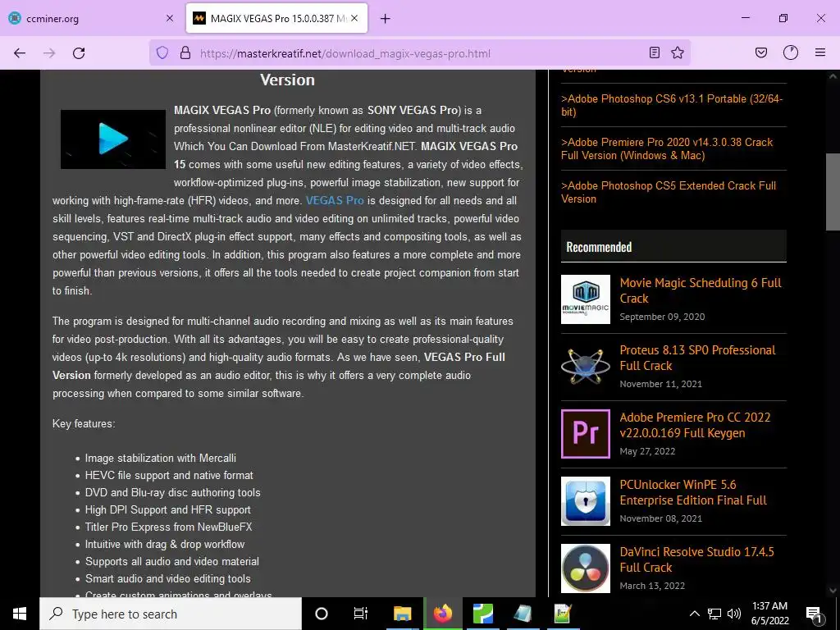Select the MAGIX VEGAS Pro 15.0.0.387 tab
Image resolution: width=840 pixels, height=630 pixels.
pyautogui.click(x=276, y=18)
